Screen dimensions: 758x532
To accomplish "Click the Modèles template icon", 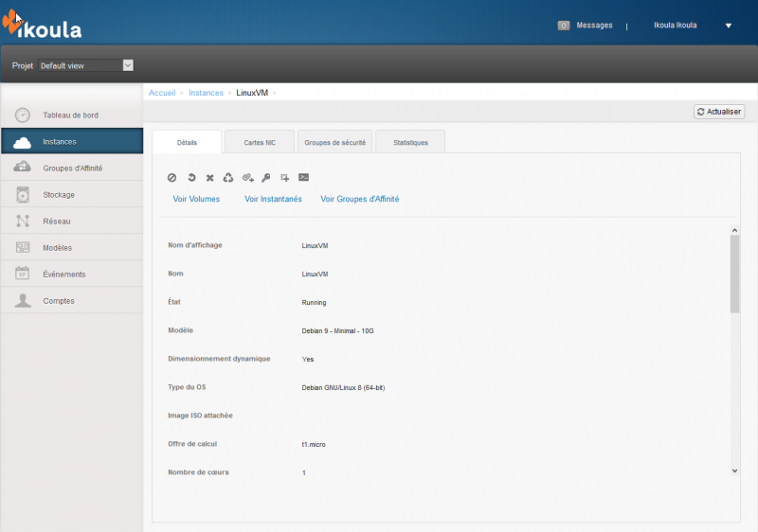I will click(23, 247).
